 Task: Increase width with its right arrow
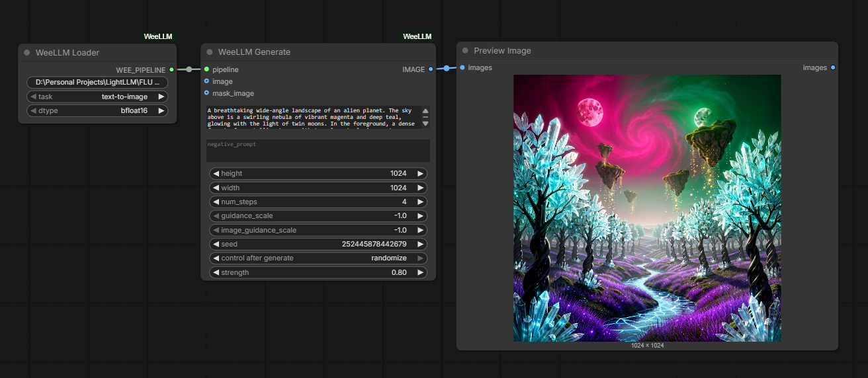[x=420, y=188]
